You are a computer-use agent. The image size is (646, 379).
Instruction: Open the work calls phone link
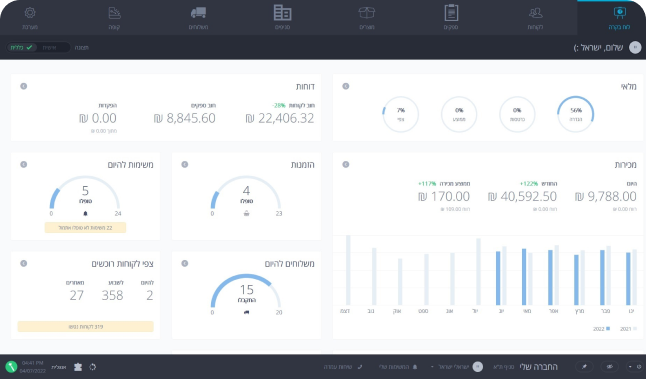pos(343,367)
